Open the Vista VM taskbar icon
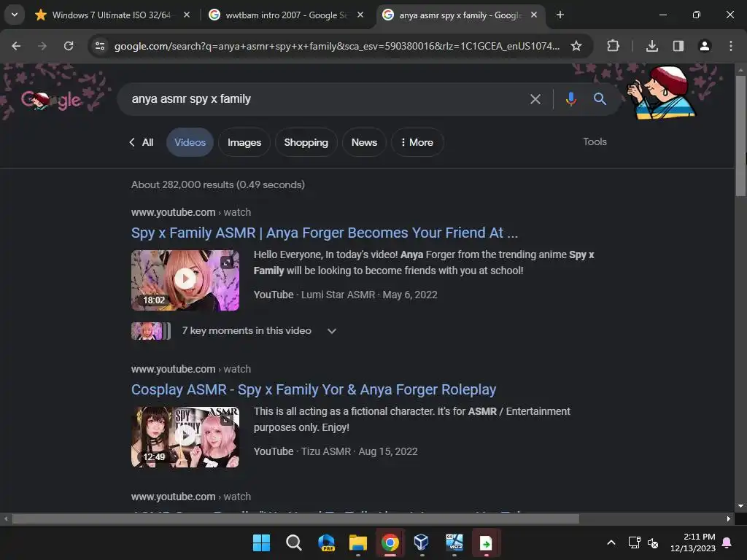The width and height of the screenshot is (747, 560). click(454, 542)
